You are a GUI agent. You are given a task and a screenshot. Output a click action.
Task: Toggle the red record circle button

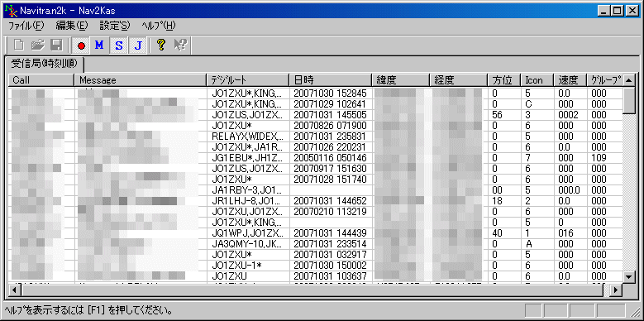point(80,46)
